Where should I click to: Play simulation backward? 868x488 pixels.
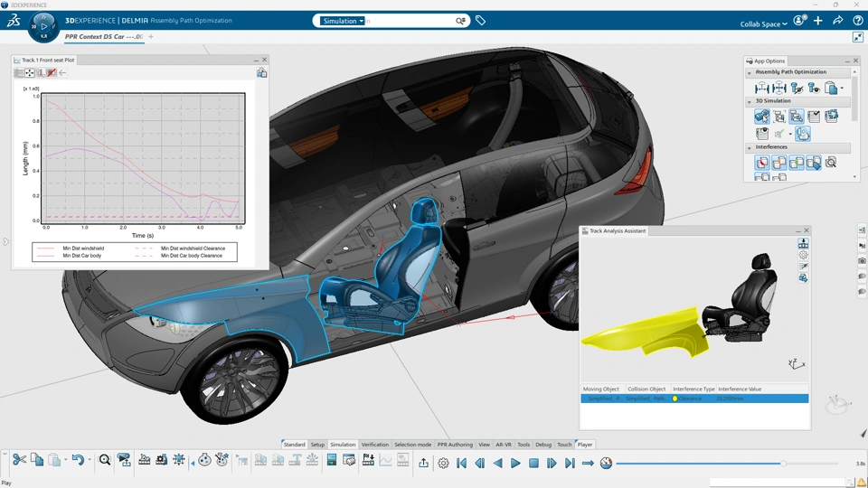coord(497,463)
